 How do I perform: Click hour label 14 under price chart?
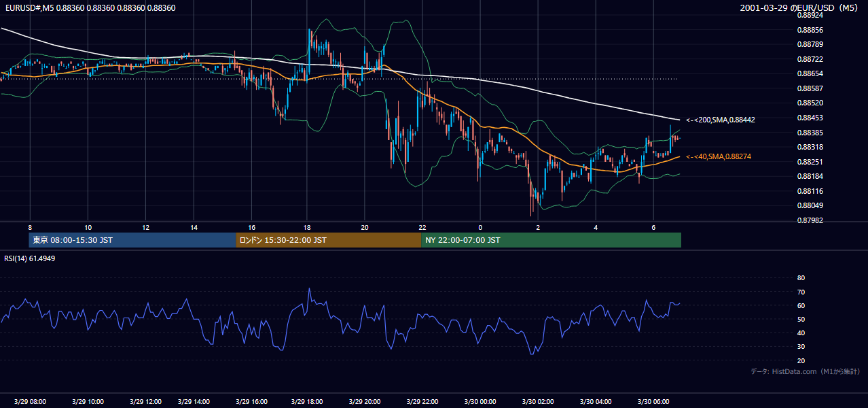[x=194, y=227]
